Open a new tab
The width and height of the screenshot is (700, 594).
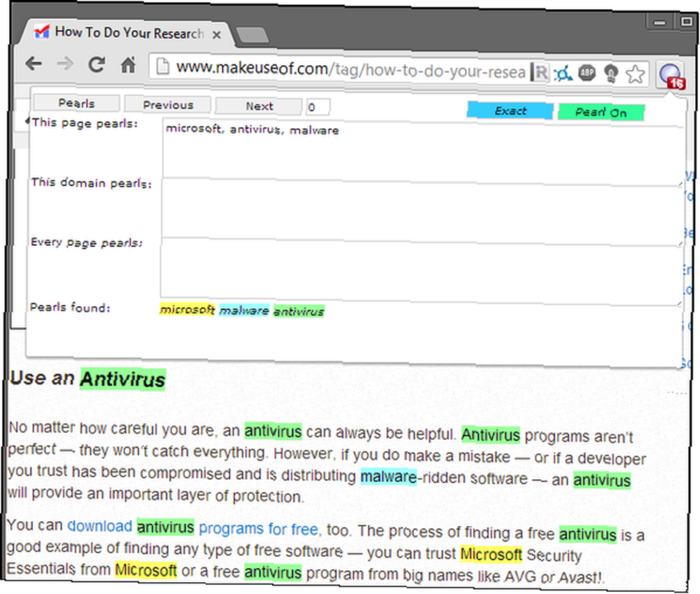[x=252, y=35]
